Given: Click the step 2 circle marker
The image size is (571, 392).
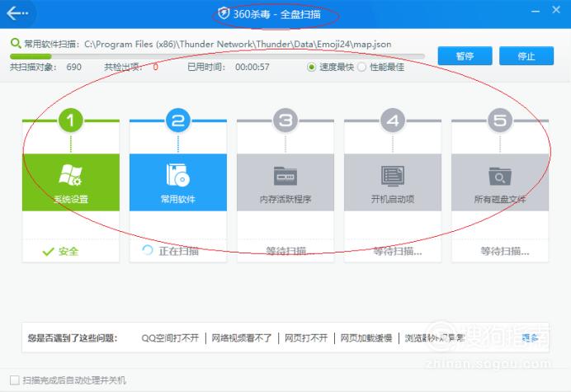Looking at the screenshot, I should 178,120.
